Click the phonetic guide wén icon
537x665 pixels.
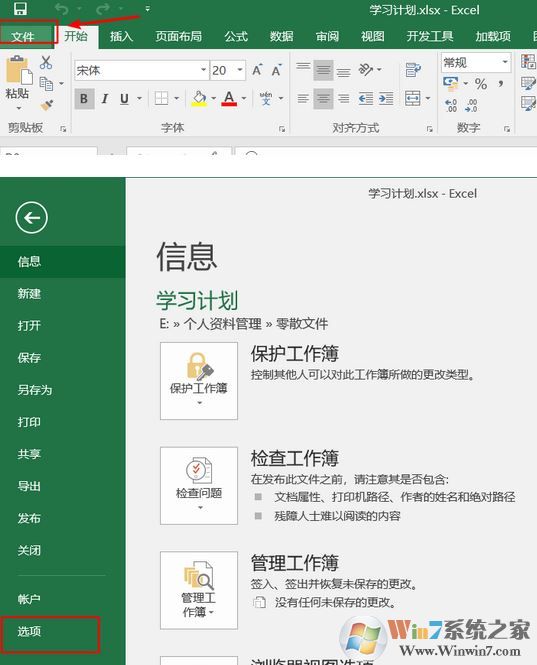266,99
